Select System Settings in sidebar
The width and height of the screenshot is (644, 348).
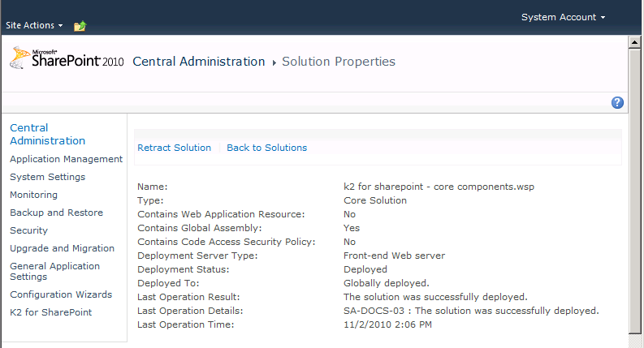(48, 177)
